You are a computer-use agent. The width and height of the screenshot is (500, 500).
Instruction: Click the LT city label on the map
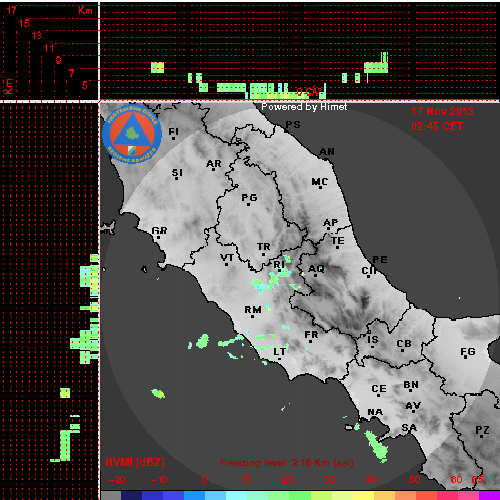point(280,351)
